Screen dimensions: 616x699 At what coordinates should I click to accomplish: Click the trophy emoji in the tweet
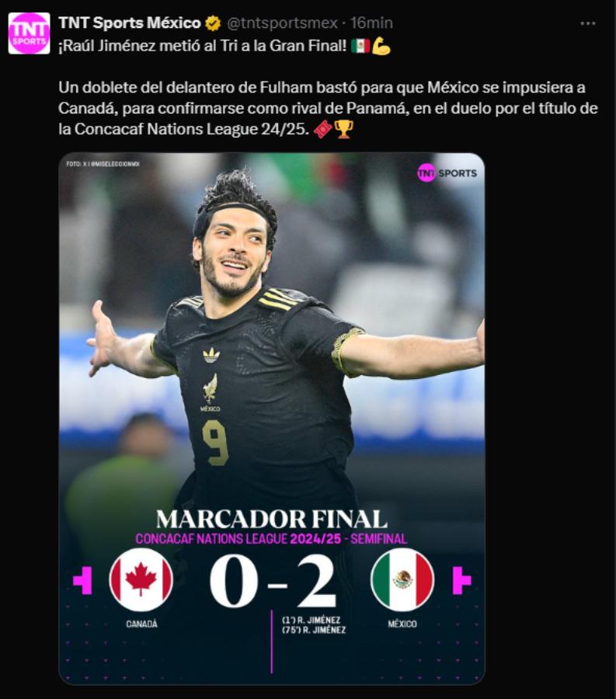tap(343, 129)
